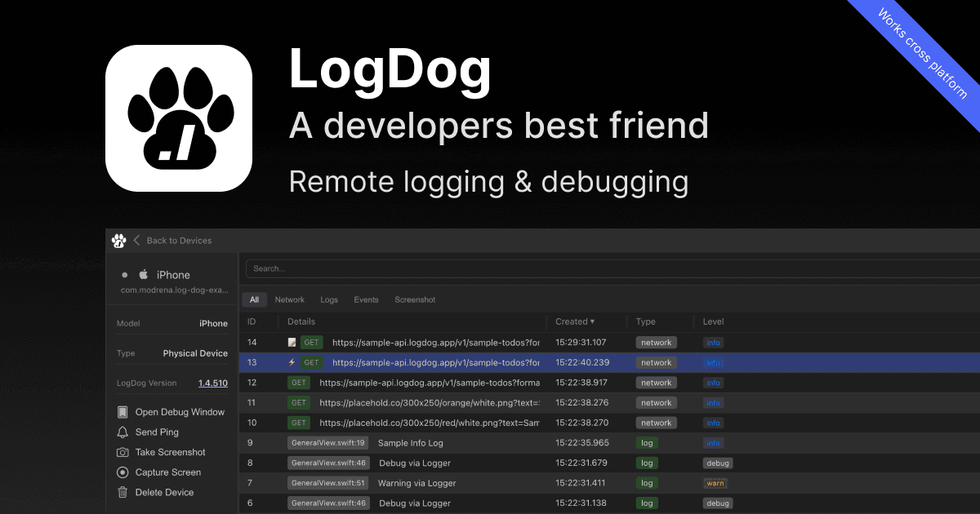Click the Open Debug Window phone icon
This screenshot has width=980, height=514.
coord(122,412)
